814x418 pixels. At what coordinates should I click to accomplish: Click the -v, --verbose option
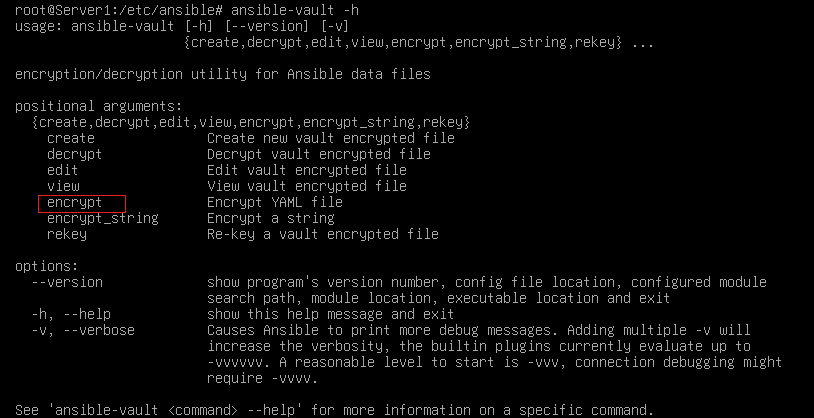pyautogui.click(x=83, y=330)
